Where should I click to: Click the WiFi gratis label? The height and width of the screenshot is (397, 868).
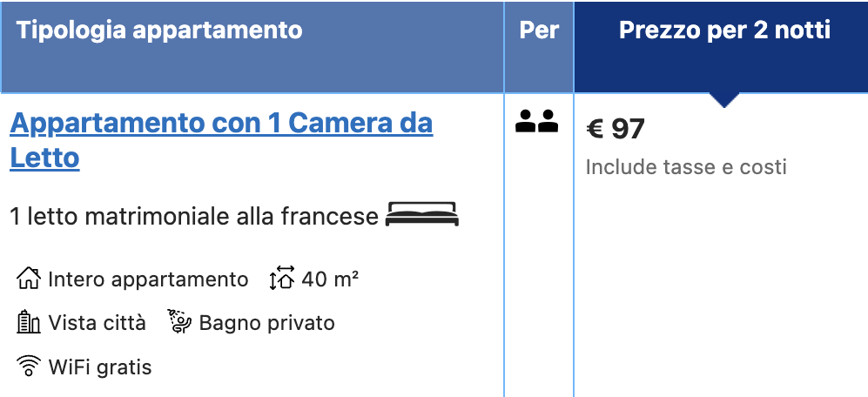tap(99, 367)
